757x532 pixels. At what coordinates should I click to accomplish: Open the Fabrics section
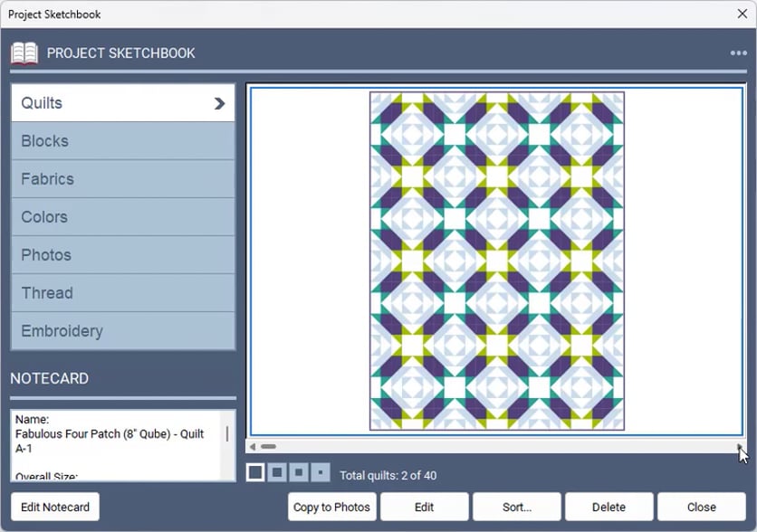[x=123, y=179]
